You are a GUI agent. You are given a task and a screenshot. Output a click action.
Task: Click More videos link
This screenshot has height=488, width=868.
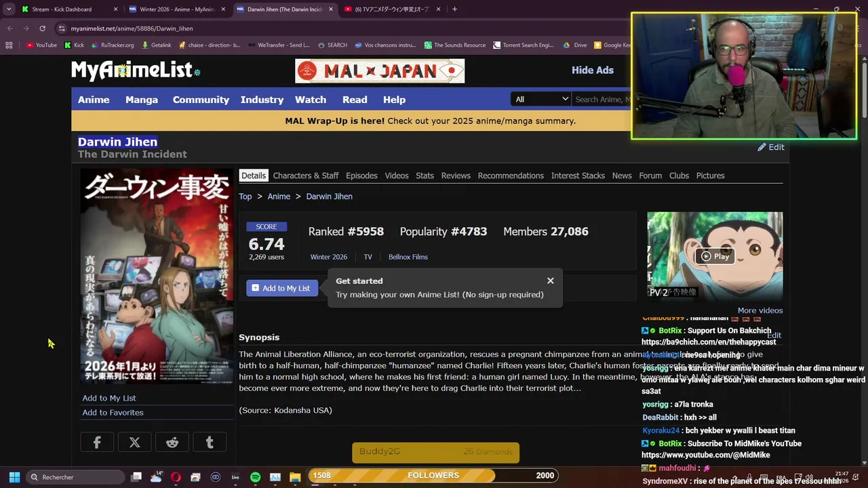click(x=760, y=310)
